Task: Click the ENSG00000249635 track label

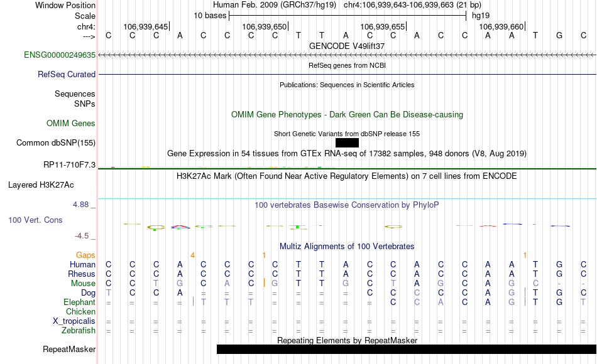Action: point(60,55)
